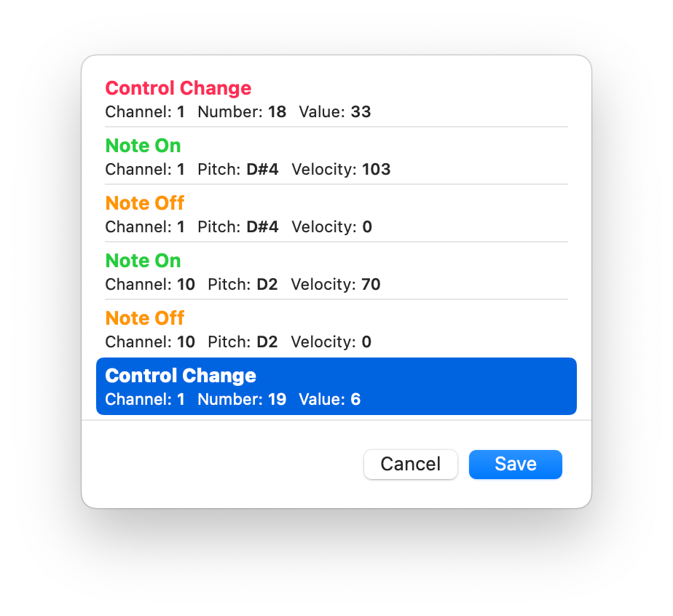Select the red Control Change heading
Image resolution: width=673 pixels, height=616 pixels.
click(178, 88)
